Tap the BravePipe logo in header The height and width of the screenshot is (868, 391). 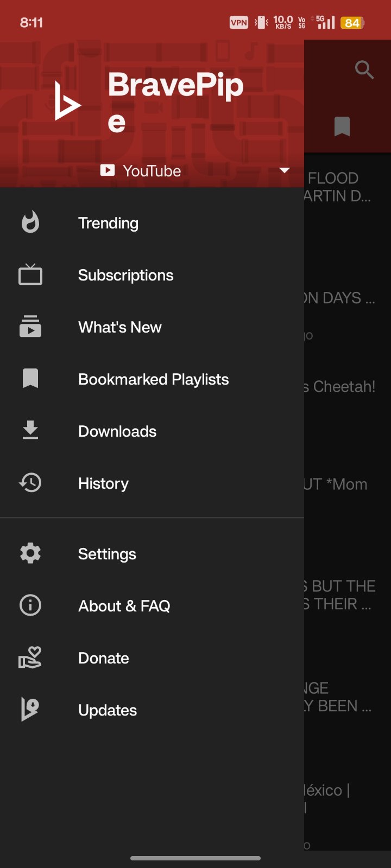[68, 100]
